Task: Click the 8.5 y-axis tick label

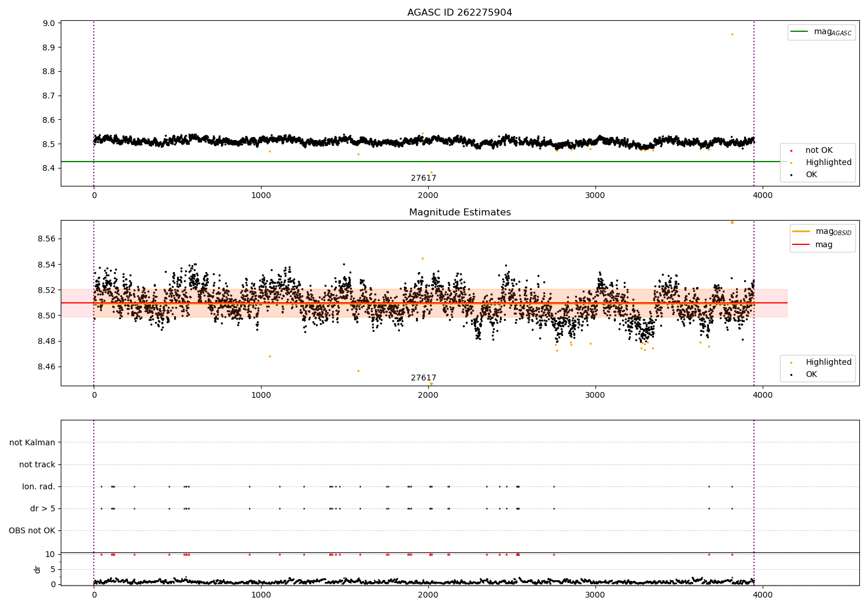Action: click(x=49, y=144)
